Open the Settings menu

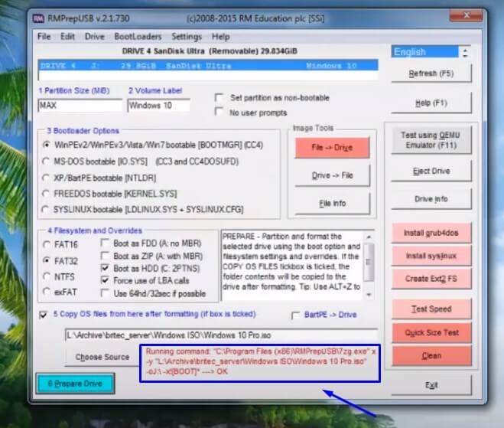(x=187, y=36)
